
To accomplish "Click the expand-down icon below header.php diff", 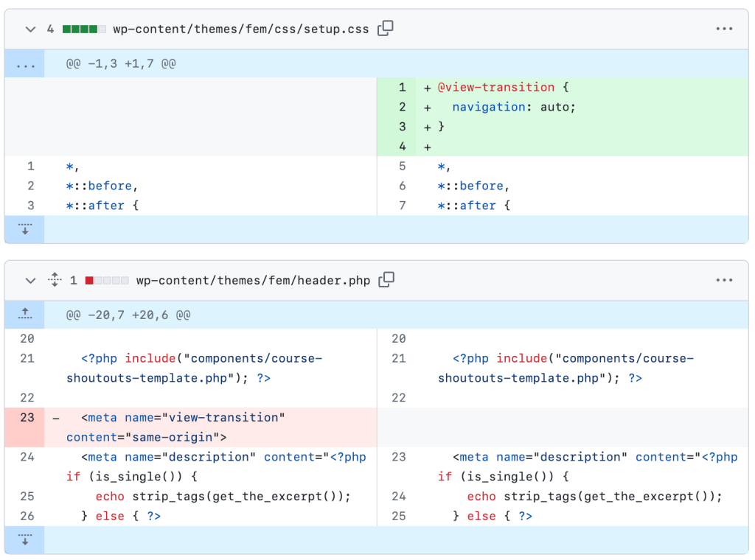I will [x=24, y=540].
